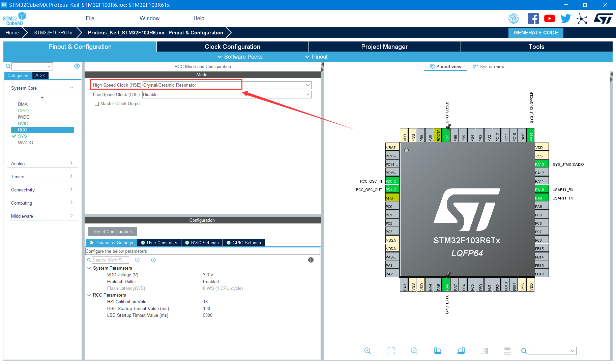
Task: Zoom out of the pinout view
Action: [414, 351]
